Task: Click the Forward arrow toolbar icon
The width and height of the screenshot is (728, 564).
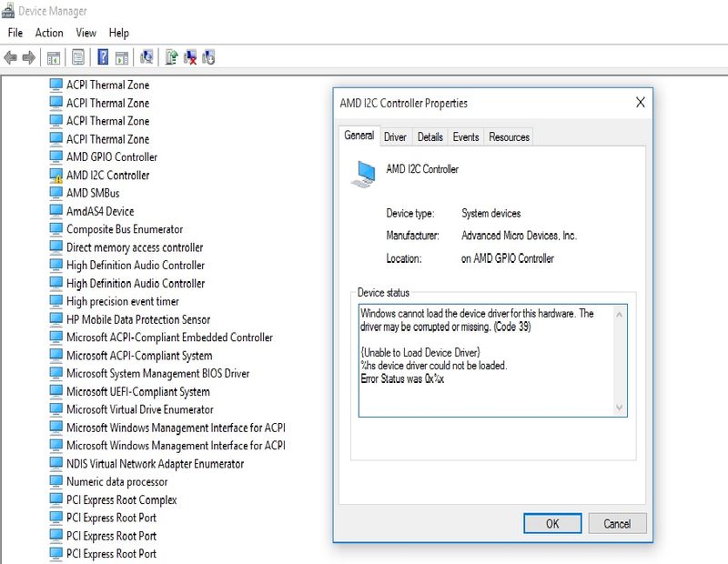Action: pos(29,57)
